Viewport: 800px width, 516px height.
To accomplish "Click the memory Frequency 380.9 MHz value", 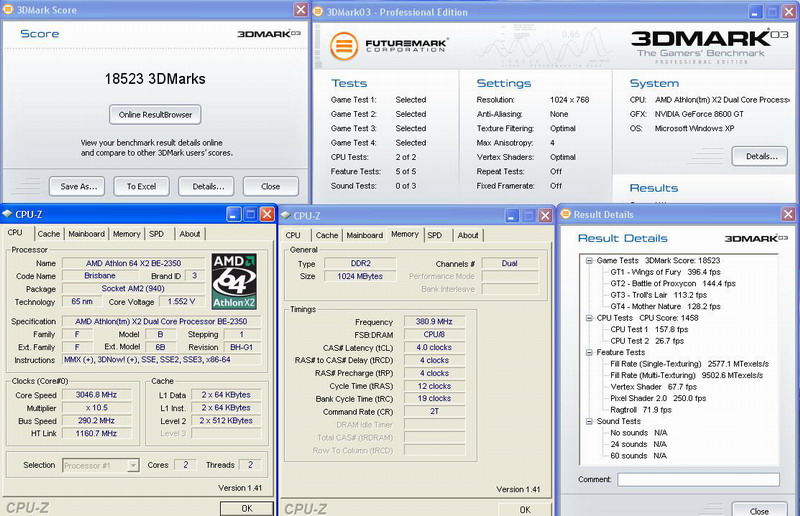I will (x=434, y=322).
